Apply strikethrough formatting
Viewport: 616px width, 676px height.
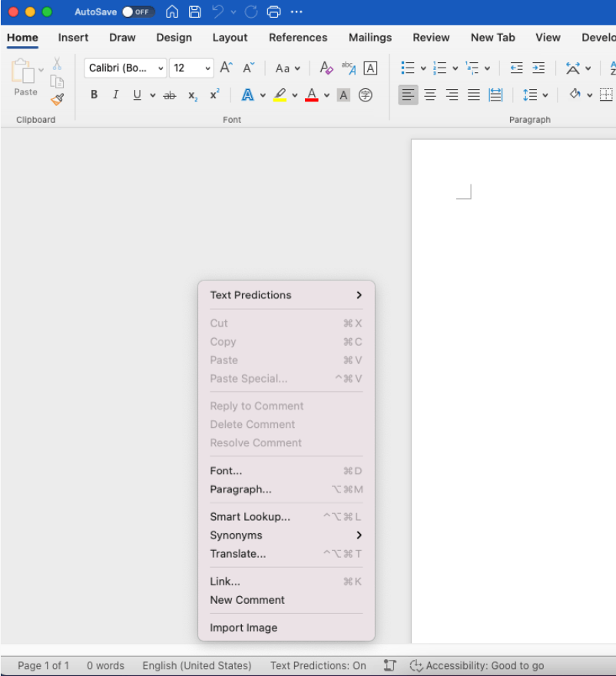170,95
